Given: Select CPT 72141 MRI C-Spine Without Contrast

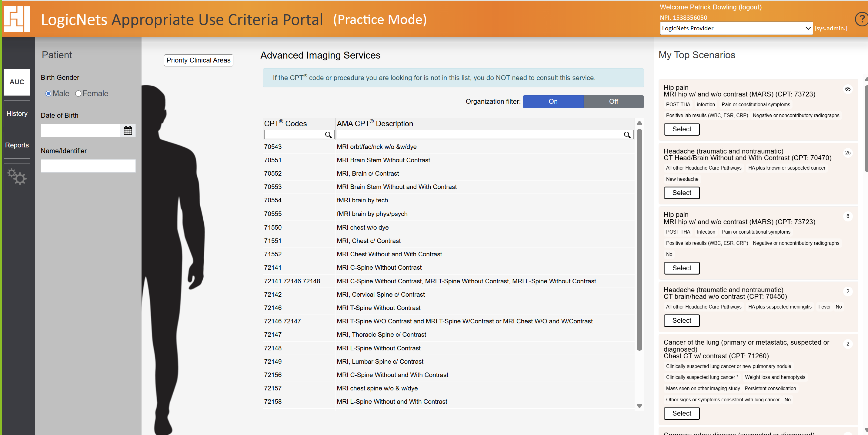Looking at the screenshot, I should click(x=449, y=268).
